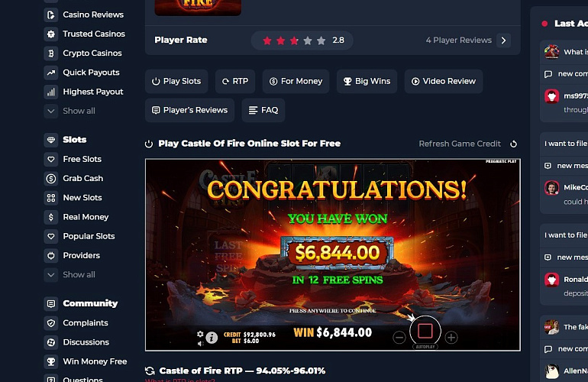
Task: Open the FAQ section button
Action: click(x=263, y=110)
